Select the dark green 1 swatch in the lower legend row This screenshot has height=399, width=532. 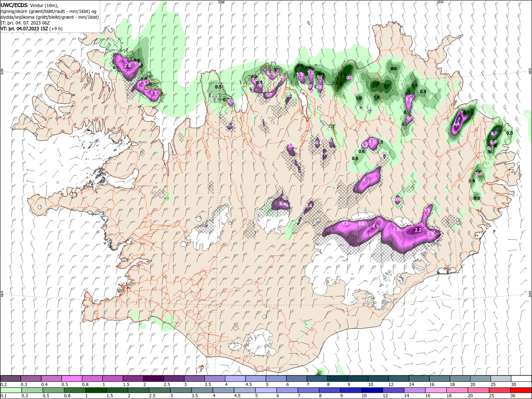[96, 390]
